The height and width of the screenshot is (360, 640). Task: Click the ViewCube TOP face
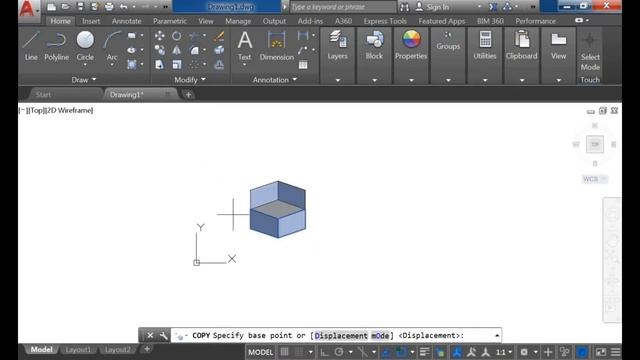(595, 144)
